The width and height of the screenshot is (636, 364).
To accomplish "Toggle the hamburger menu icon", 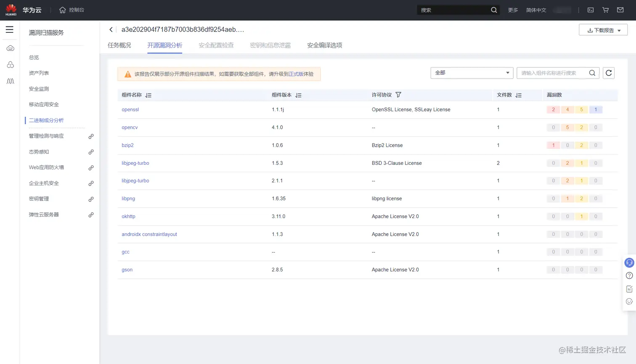I will click(9, 29).
